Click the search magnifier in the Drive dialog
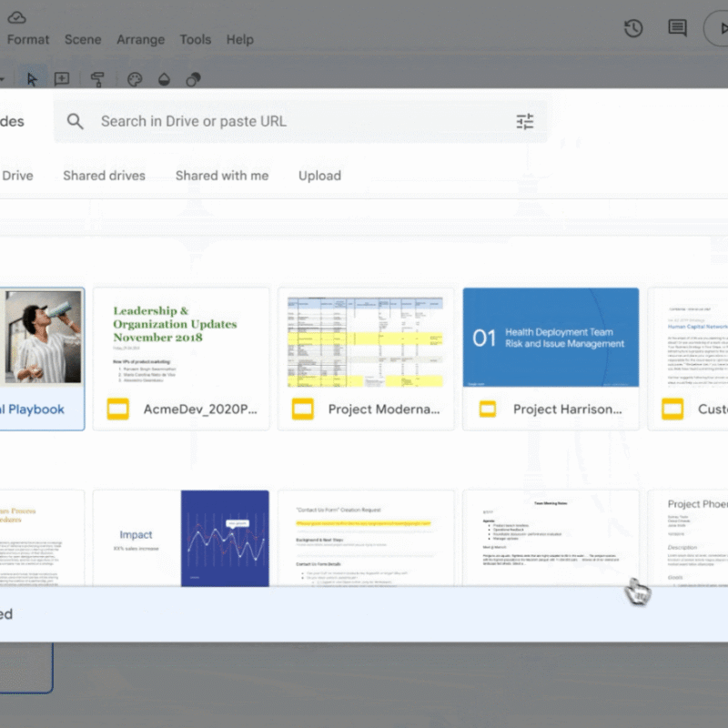 coord(76,121)
